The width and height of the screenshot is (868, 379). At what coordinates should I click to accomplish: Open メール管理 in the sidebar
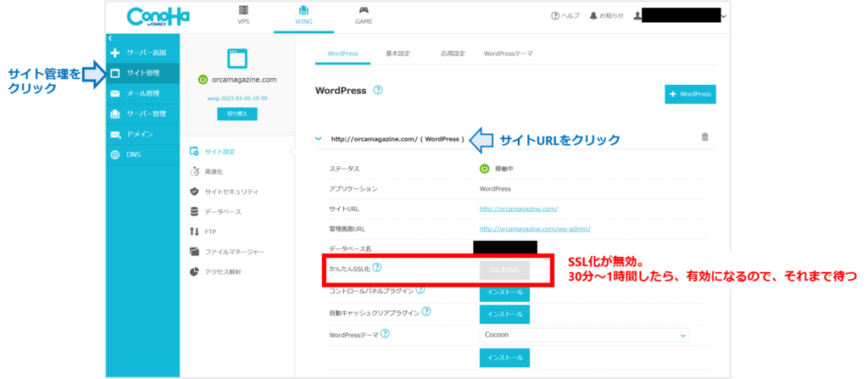tap(142, 93)
